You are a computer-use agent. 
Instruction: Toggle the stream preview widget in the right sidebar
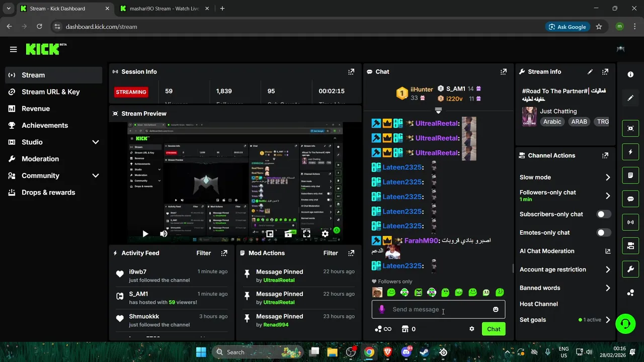click(x=630, y=128)
